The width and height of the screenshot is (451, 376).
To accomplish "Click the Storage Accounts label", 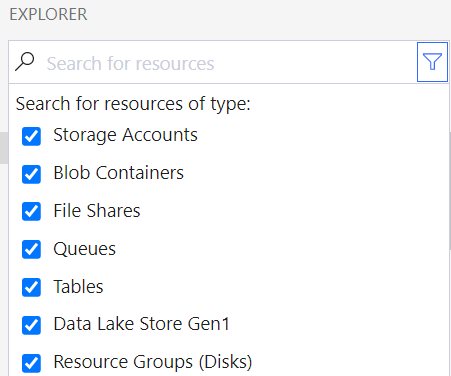I will (125, 135).
